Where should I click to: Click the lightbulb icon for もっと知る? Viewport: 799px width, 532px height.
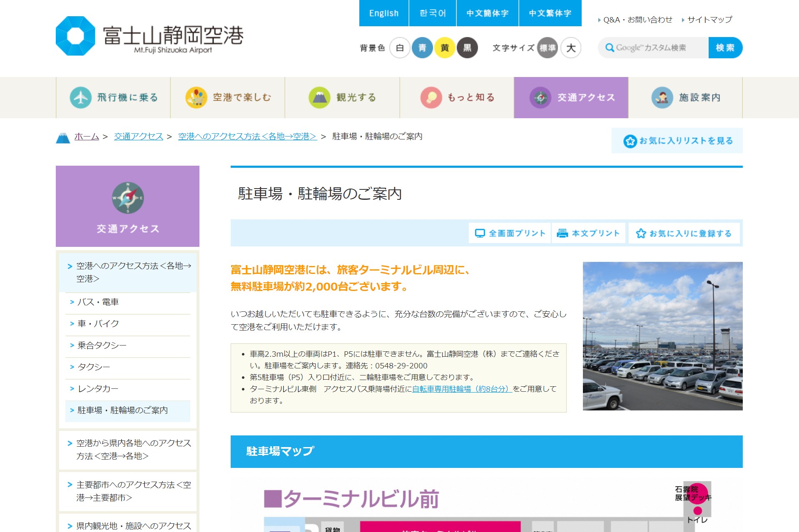click(431, 97)
